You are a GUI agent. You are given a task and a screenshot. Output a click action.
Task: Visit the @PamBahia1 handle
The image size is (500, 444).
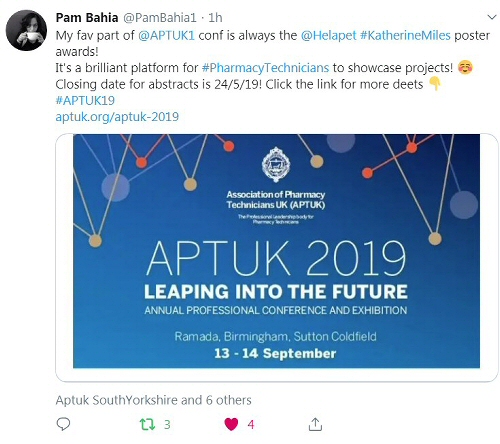tap(160, 18)
